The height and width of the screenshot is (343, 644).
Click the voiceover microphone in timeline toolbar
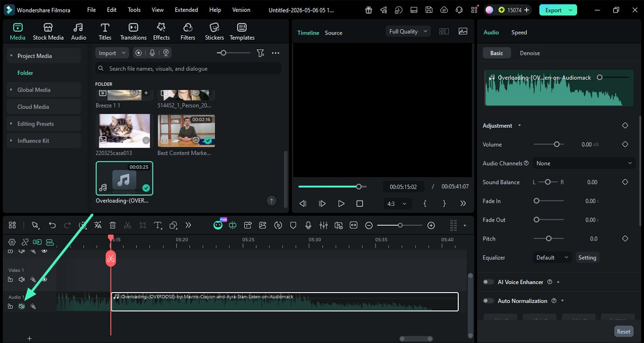pyautogui.click(x=308, y=225)
